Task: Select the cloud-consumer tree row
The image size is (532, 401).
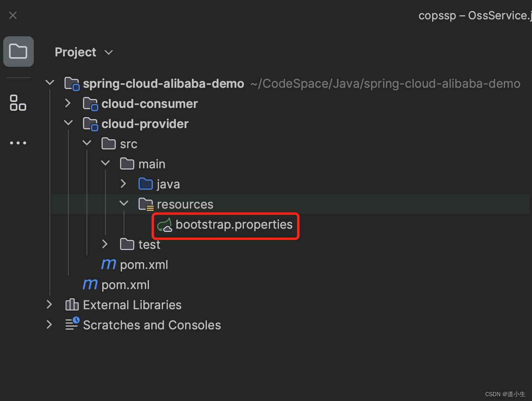Action: point(291,104)
